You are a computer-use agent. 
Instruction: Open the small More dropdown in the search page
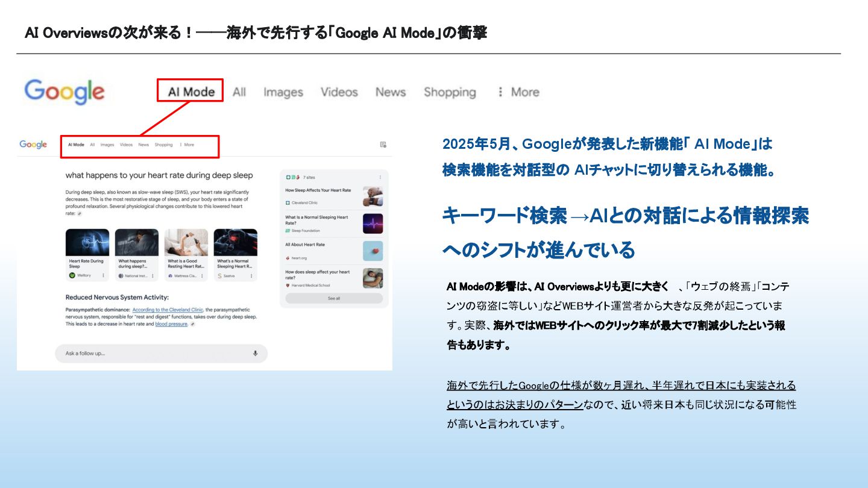(x=187, y=145)
